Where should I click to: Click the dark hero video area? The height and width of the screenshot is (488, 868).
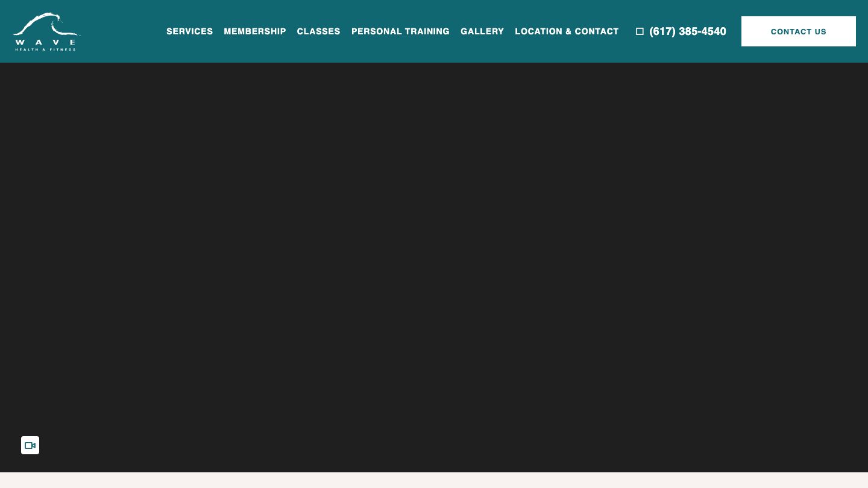(434, 265)
